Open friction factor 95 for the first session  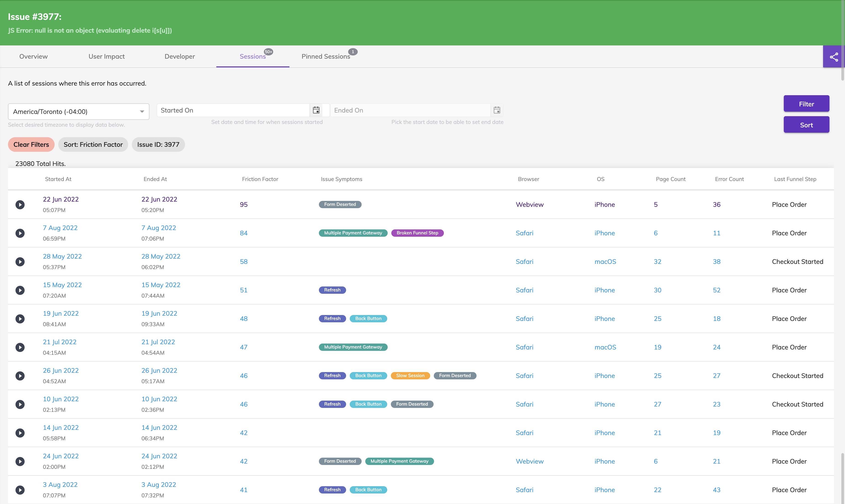coord(243,204)
